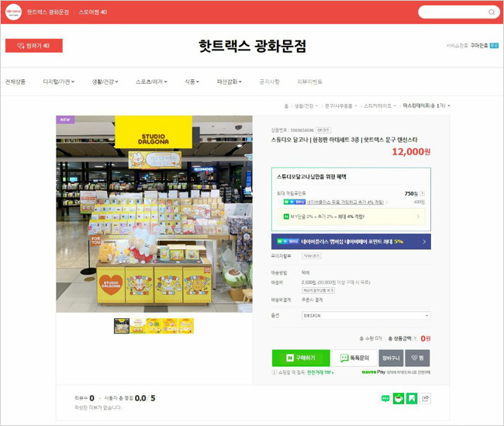Expand the Naver Plus membership banner arrow

pos(424,241)
